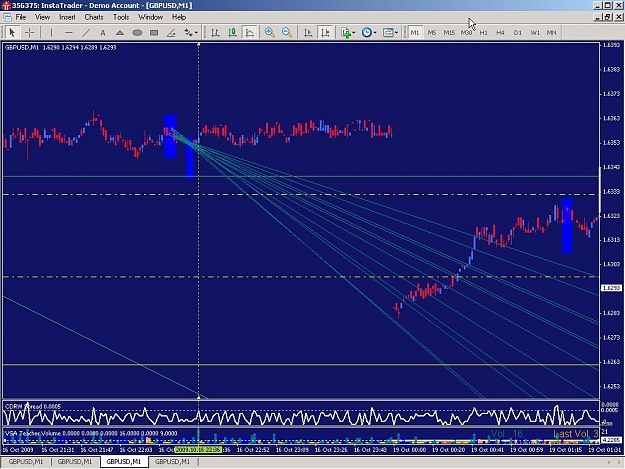This screenshot has height=469, width=625.
Task: Open the View menu
Action: (42, 17)
